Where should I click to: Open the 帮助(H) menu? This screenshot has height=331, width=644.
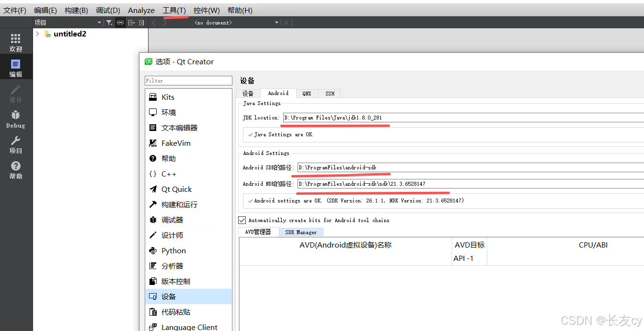(x=240, y=10)
